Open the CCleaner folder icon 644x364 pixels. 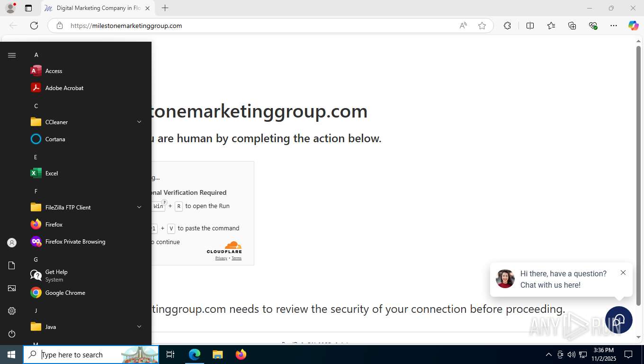(36, 122)
